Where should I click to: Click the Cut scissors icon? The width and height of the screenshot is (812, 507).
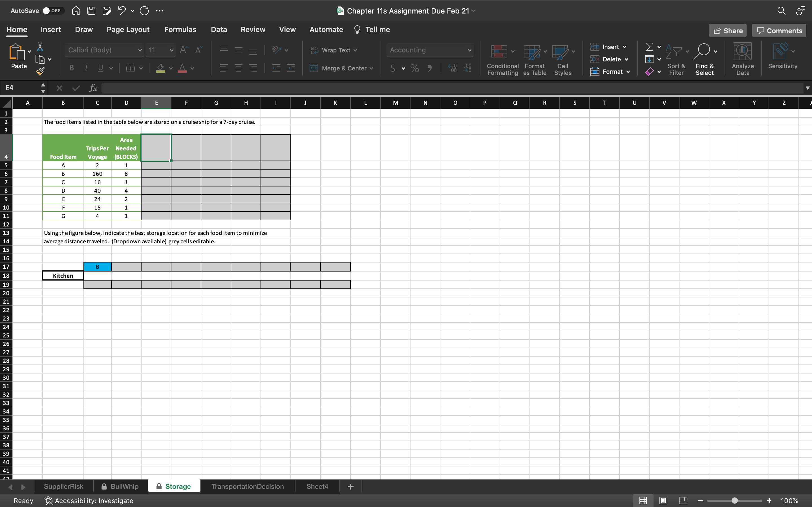(x=40, y=46)
